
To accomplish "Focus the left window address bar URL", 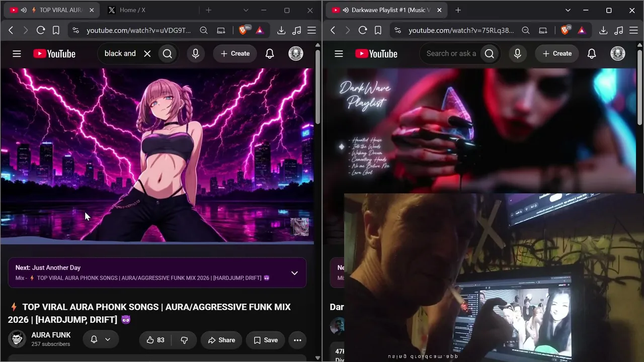I will [x=138, y=30].
